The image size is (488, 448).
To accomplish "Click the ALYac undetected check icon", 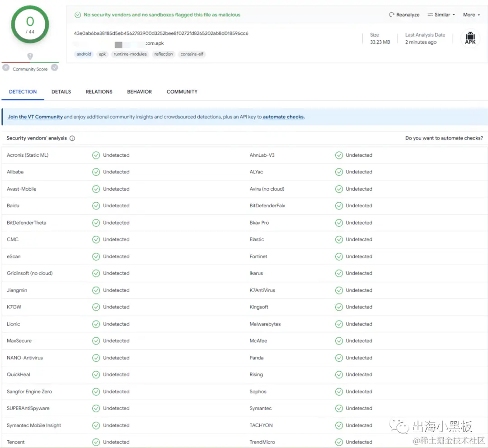I will coord(339,172).
